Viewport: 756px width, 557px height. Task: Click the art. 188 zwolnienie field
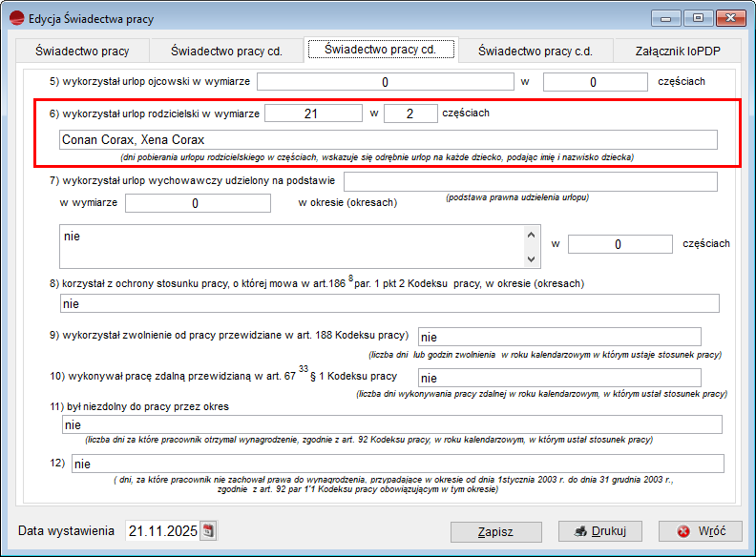pos(559,337)
